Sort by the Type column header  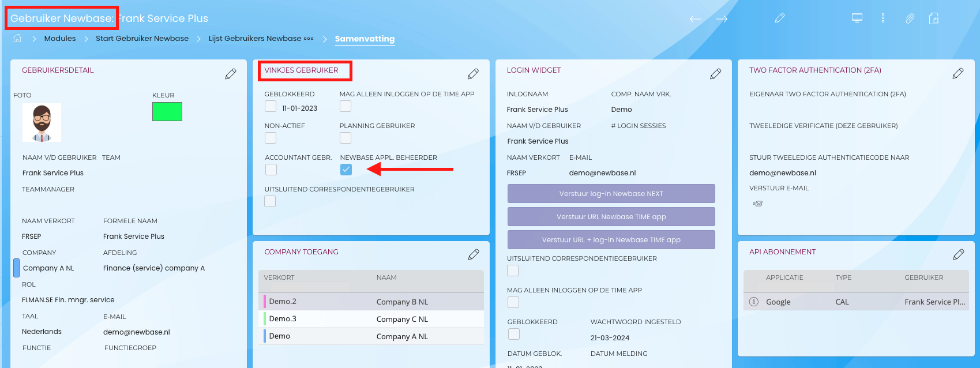(843, 277)
